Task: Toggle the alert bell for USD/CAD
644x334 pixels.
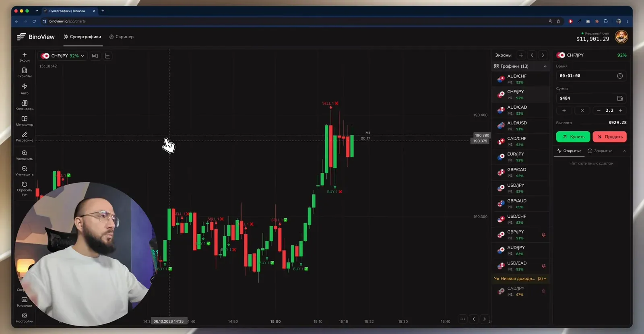Action: 543,266
